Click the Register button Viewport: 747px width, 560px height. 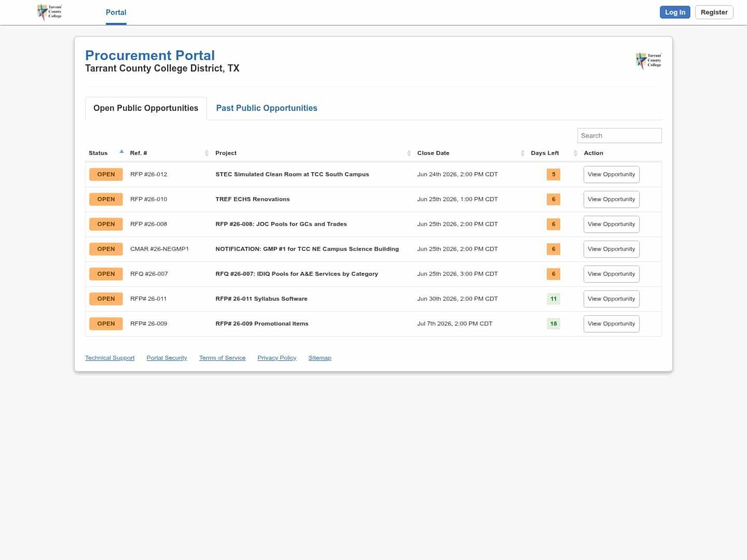click(x=714, y=12)
